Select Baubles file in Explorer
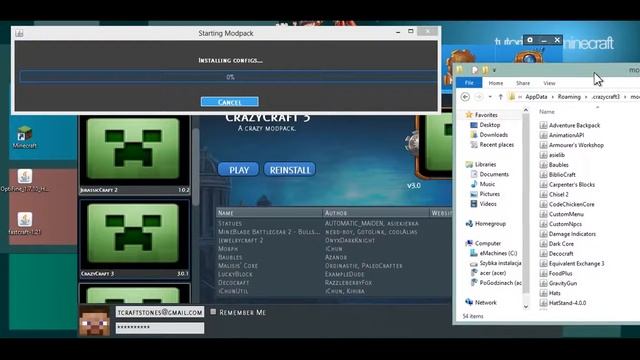Image resolution: width=640 pixels, height=360 pixels. coord(554,165)
